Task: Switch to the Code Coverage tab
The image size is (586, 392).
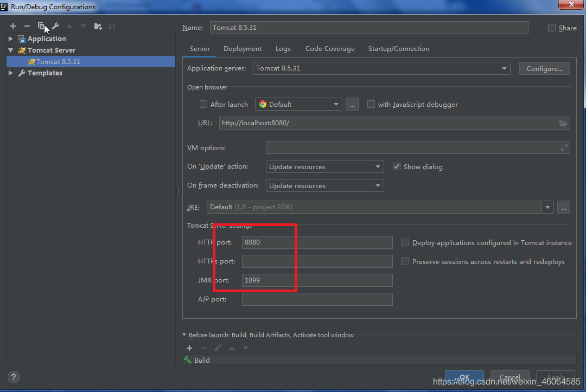Action: [330, 49]
